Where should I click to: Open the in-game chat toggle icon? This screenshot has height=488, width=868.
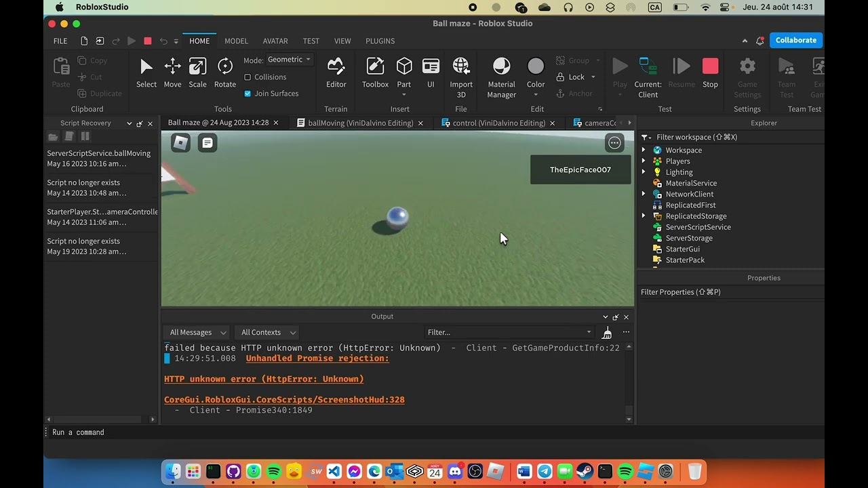[x=208, y=143]
